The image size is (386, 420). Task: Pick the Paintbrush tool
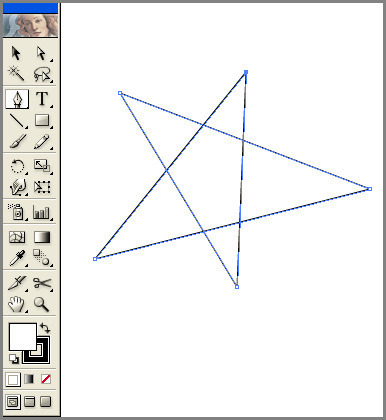(17, 141)
